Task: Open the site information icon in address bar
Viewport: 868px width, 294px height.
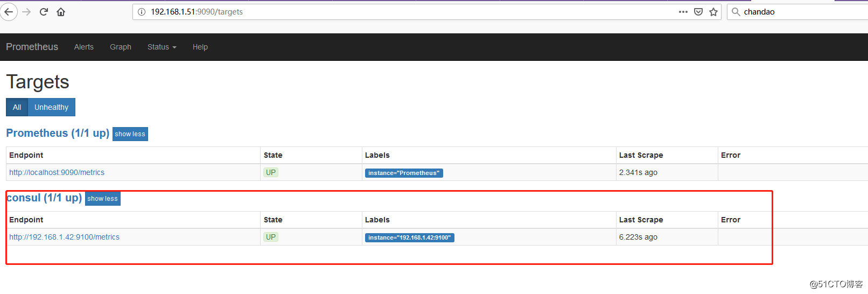Action: (142, 12)
